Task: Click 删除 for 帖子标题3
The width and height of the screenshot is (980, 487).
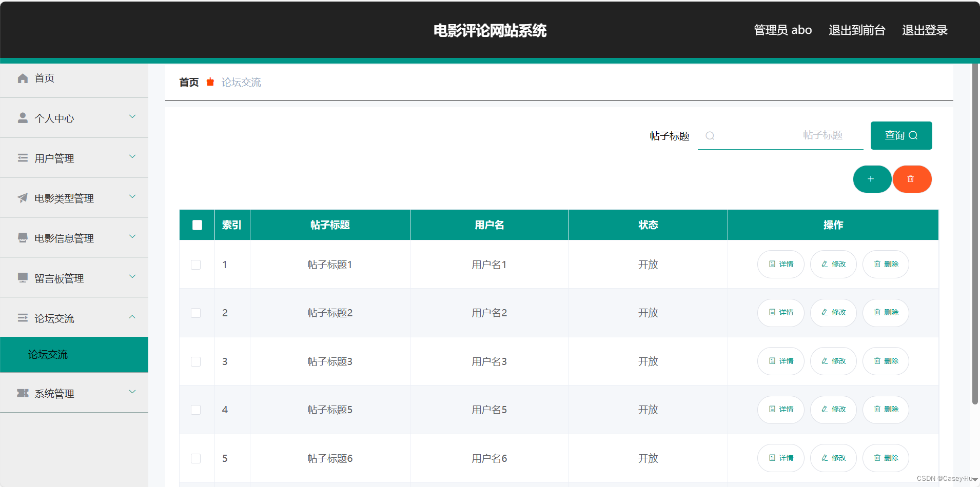Action: coord(886,361)
